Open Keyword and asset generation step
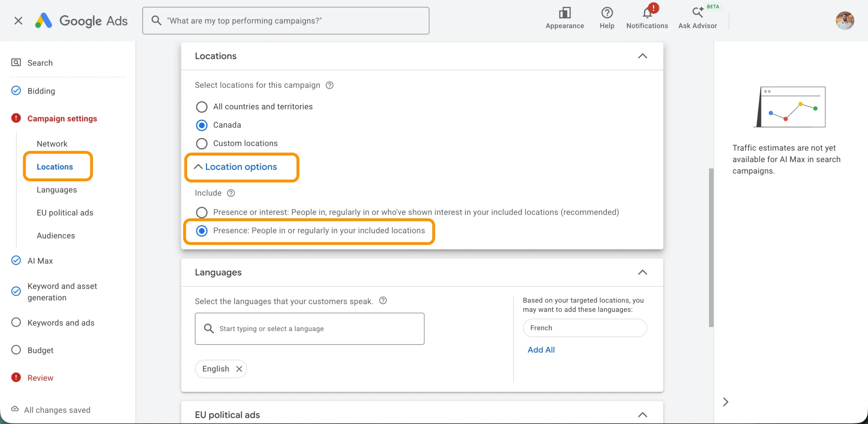The width and height of the screenshot is (868, 424). click(x=62, y=292)
